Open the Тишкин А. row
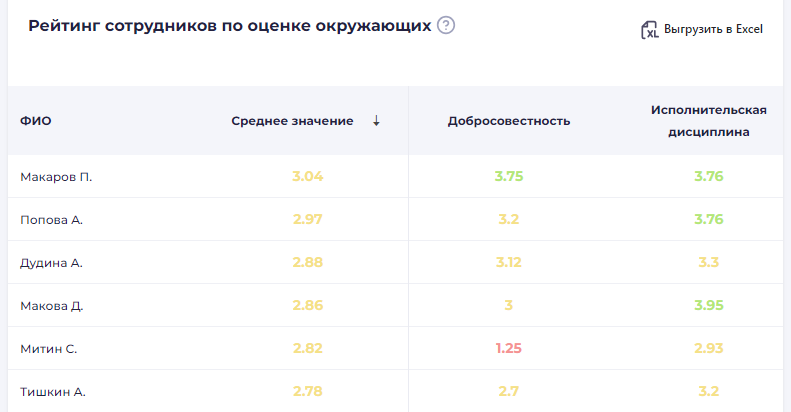Viewport: 791px width, 412px height. point(53,392)
